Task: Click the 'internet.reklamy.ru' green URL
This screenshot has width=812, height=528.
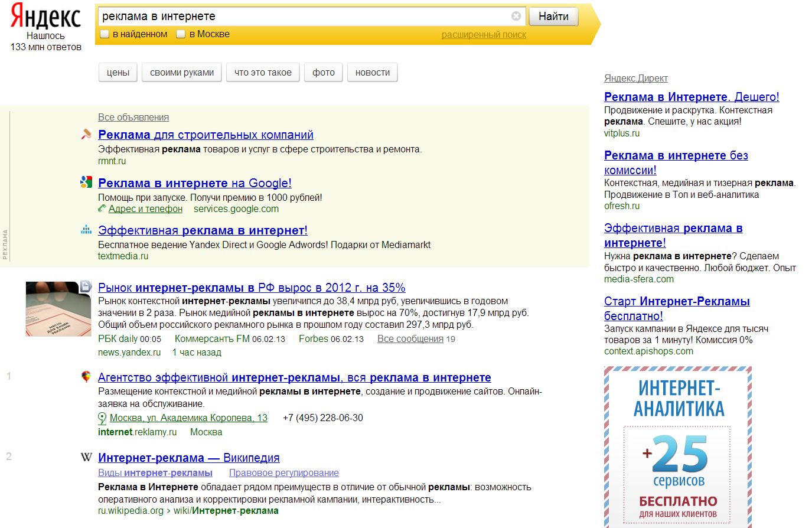Action: (138, 432)
